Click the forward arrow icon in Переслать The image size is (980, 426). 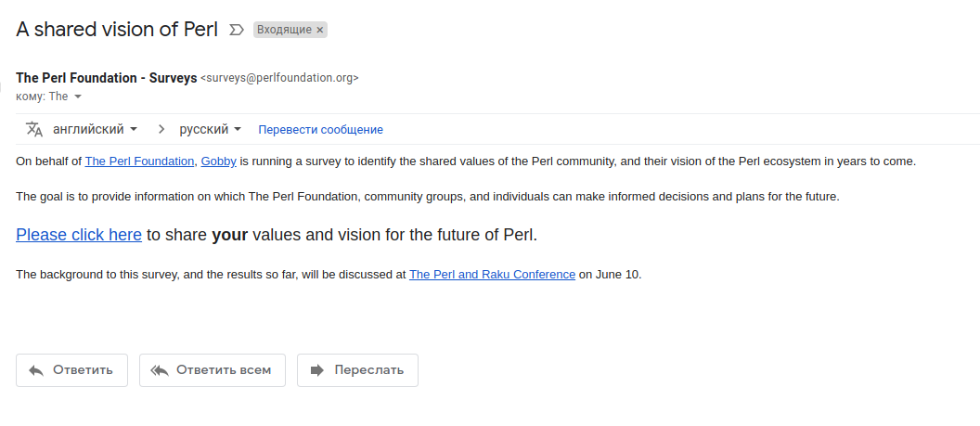(x=317, y=370)
